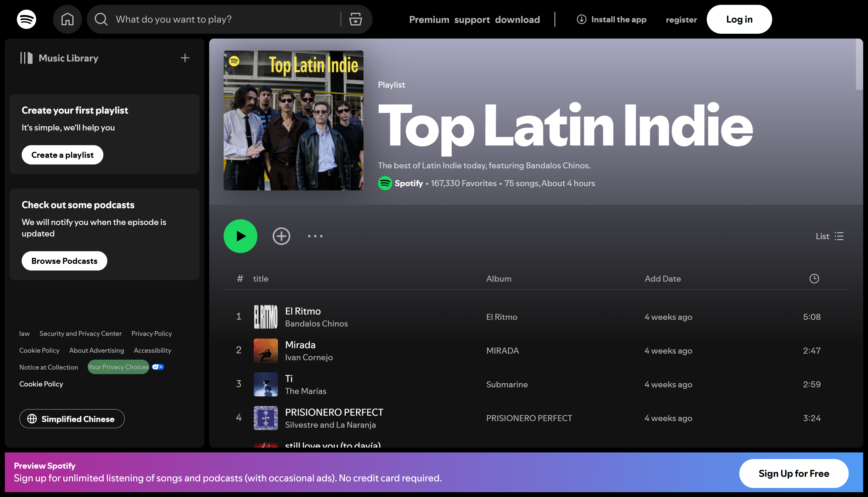
Task: Click the clock icon in the track list header
Action: point(814,278)
